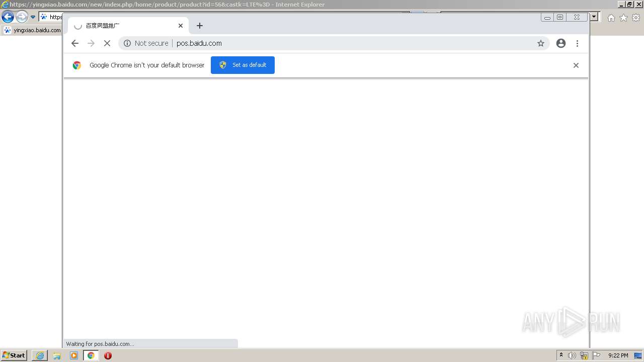
Task: Open Chrome's three-dot menu
Action: click(577, 43)
